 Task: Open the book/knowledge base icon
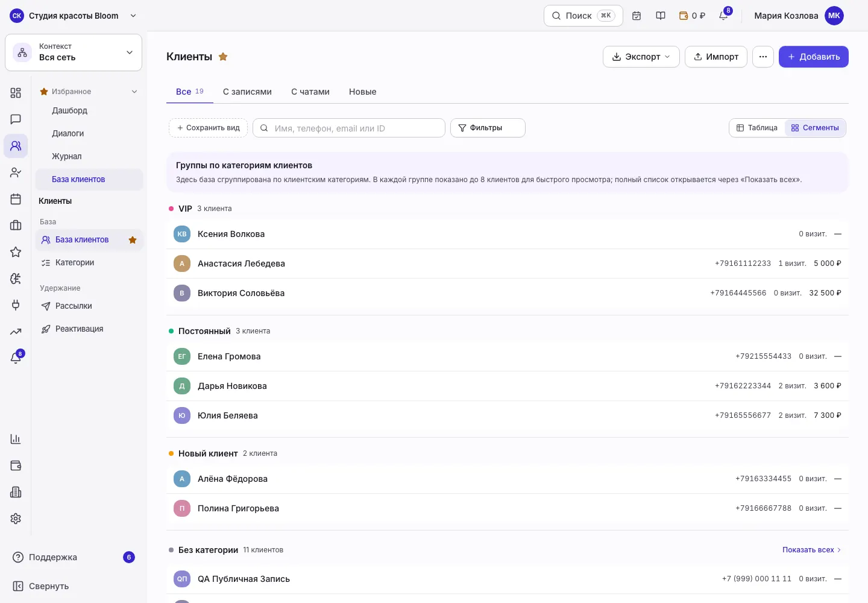tap(661, 16)
